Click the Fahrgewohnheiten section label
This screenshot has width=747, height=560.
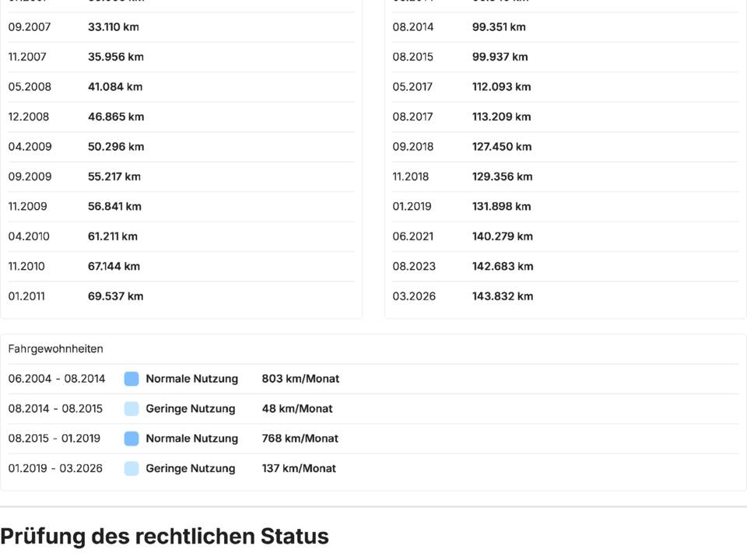click(55, 349)
